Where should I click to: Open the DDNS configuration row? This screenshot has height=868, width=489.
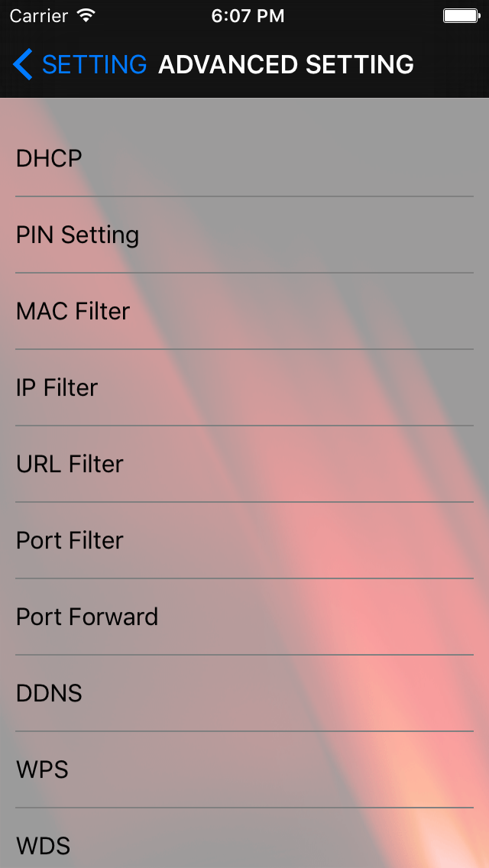[x=244, y=693]
